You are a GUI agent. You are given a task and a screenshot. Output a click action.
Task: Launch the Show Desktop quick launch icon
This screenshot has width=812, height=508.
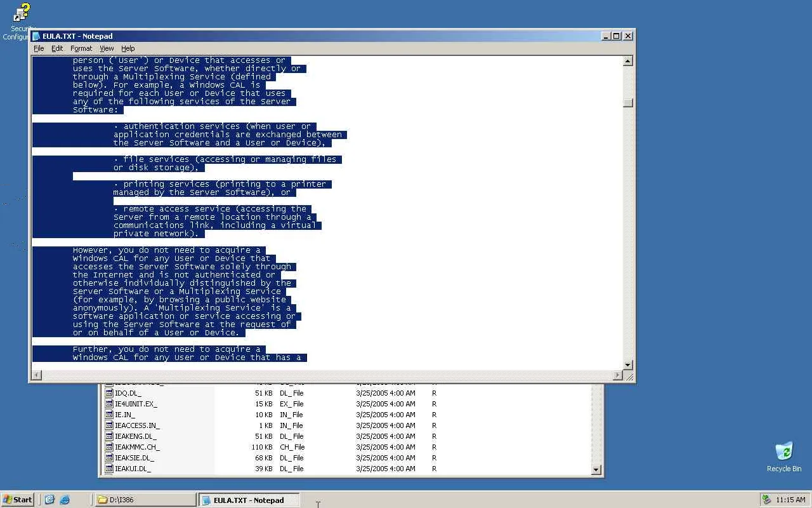pyautogui.click(x=50, y=500)
